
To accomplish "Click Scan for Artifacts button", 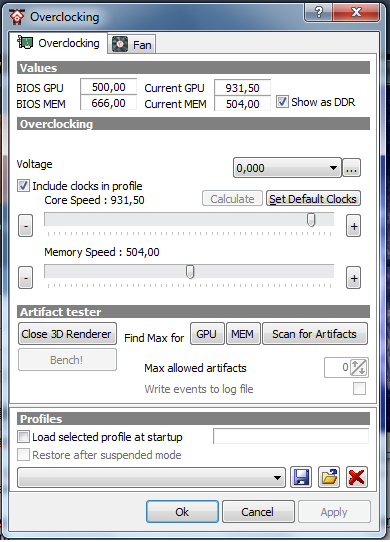I will pyautogui.click(x=315, y=334).
